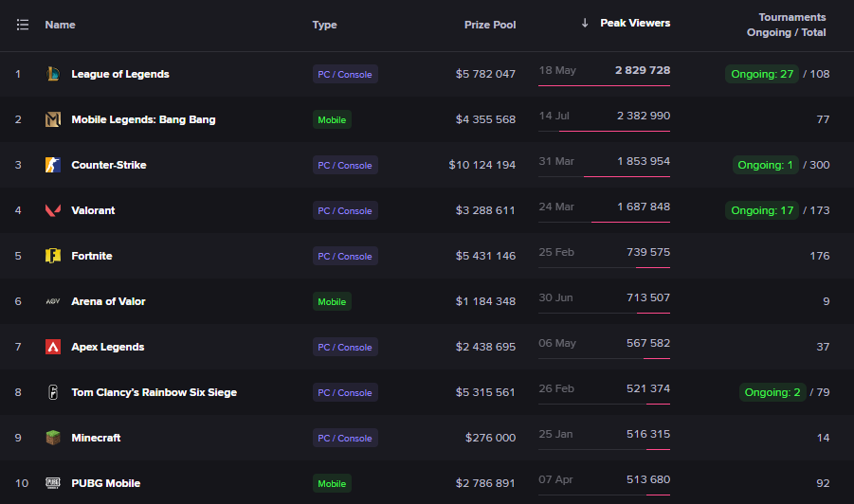
Task: Click the Ongoing: 17 badge for Valorant
Action: [762, 210]
